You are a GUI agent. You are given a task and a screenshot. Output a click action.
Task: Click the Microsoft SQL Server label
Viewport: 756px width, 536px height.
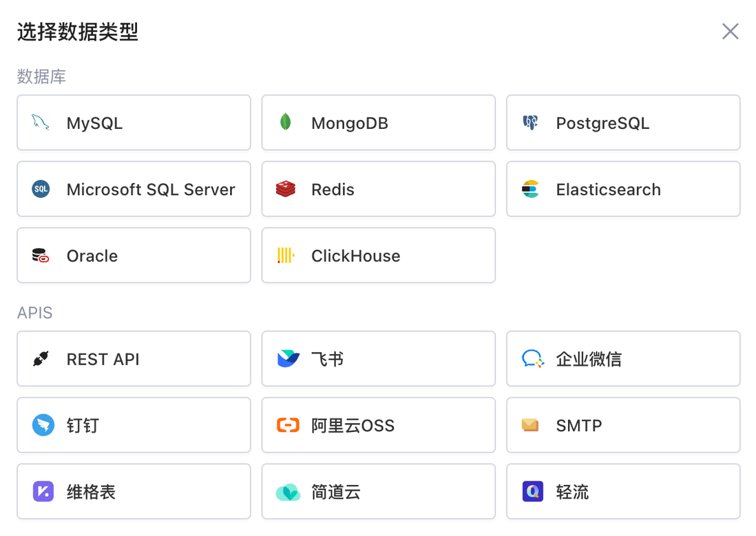pos(151,189)
